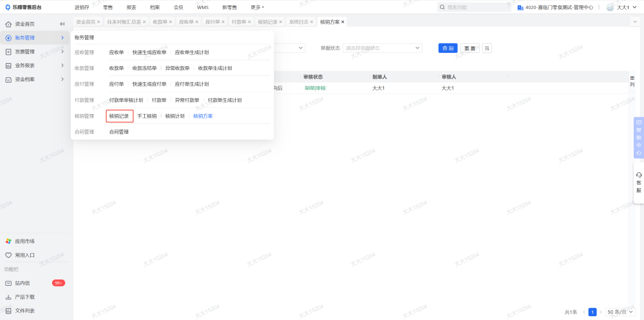Click the 站内信 mail icon
This screenshot has height=320, width=644.
pos(8,283)
